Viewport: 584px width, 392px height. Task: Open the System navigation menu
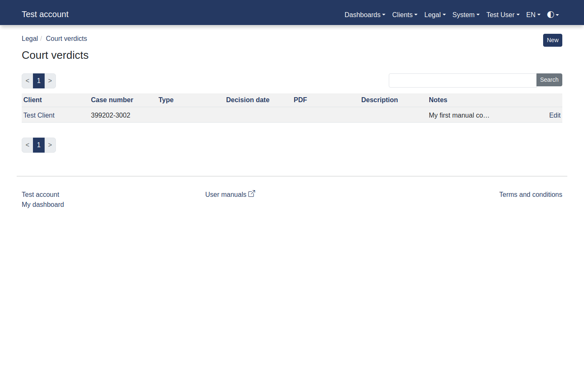[466, 15]
